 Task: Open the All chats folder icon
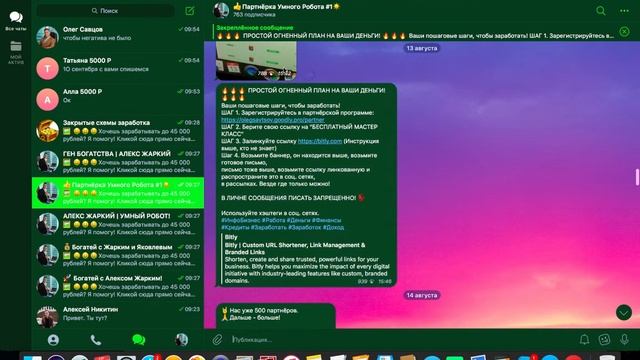pos(16,21)
